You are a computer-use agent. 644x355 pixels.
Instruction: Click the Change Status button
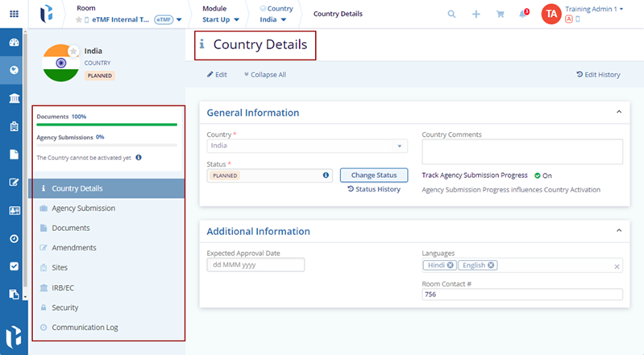click(x=374, y=175)
